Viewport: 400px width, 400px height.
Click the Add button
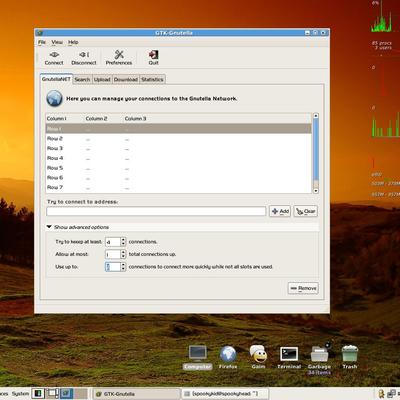click(x=280, y=211)
